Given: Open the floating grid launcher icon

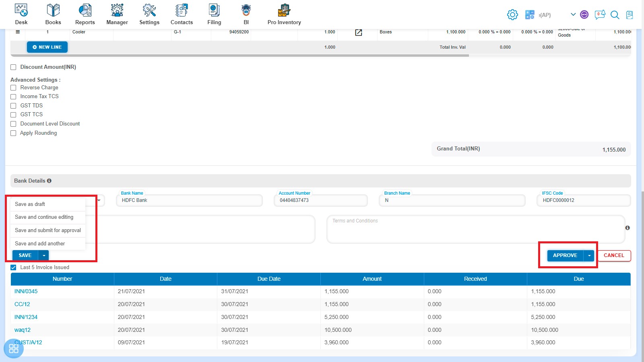Looking at the screenshot, I should click(x=14, y=348).
